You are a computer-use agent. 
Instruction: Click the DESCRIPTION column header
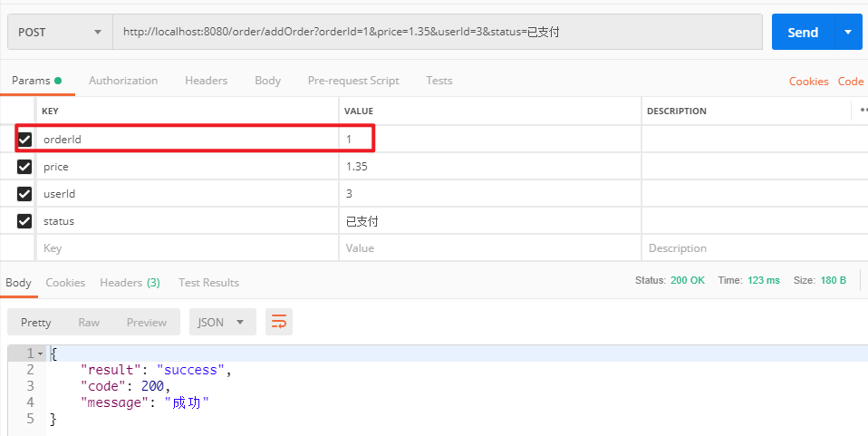tap(677, 111)
